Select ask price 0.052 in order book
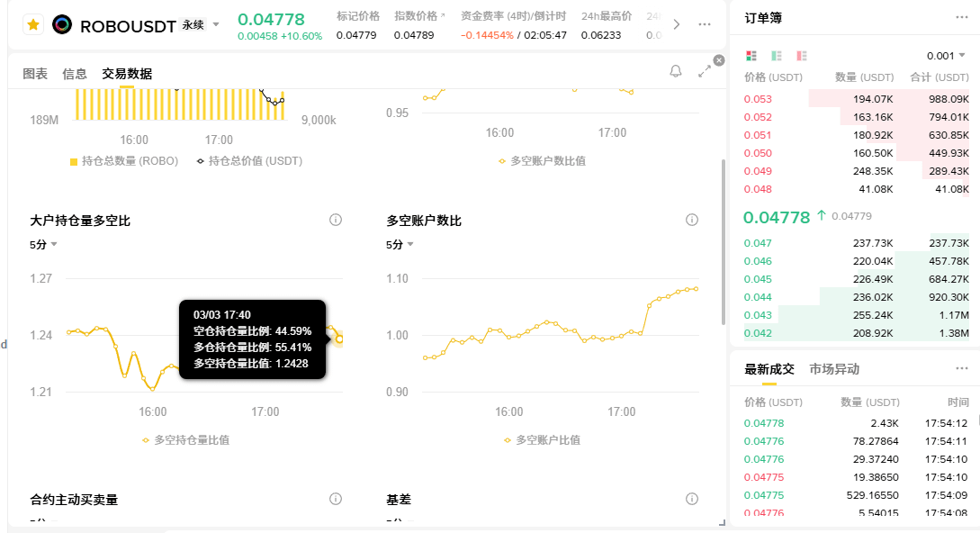This screenshot has width=980, height=533. tap(758, 117)
